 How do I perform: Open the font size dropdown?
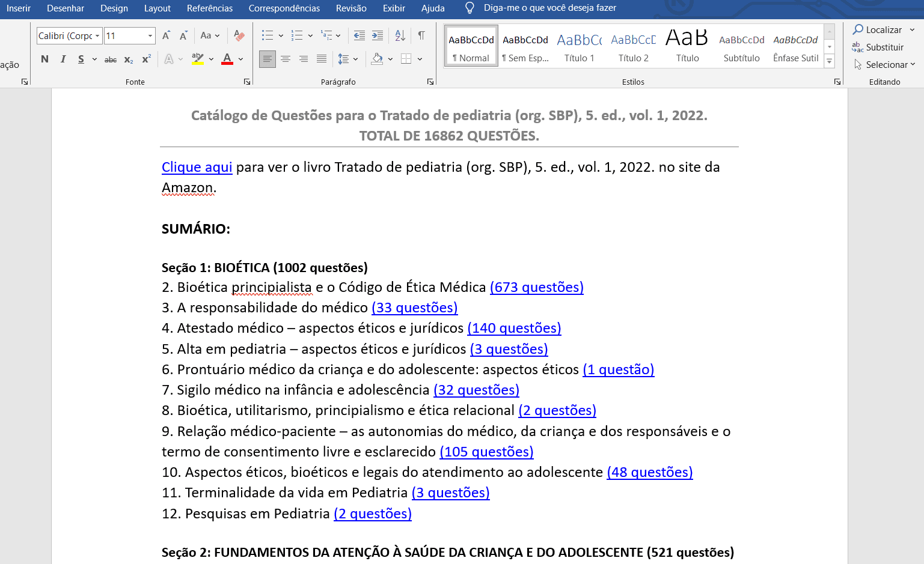coord(150,36)
